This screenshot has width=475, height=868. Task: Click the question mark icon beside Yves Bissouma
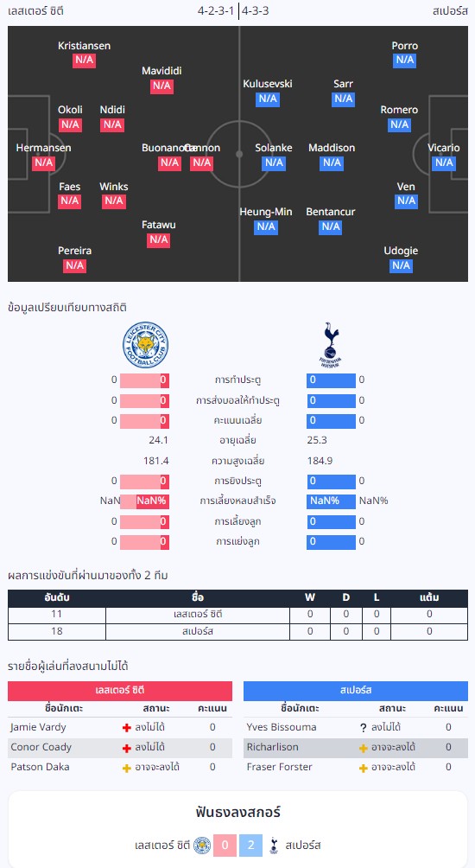tap(364, 728)
